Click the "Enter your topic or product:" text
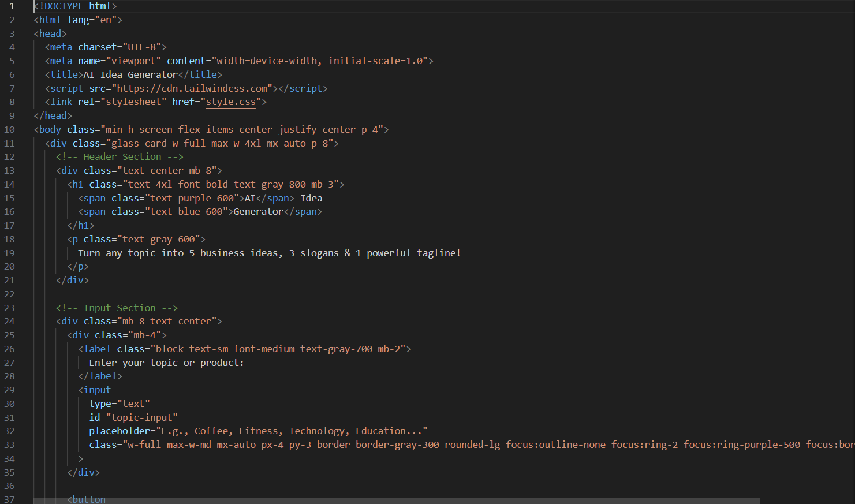855x504 pixels. 167,363
